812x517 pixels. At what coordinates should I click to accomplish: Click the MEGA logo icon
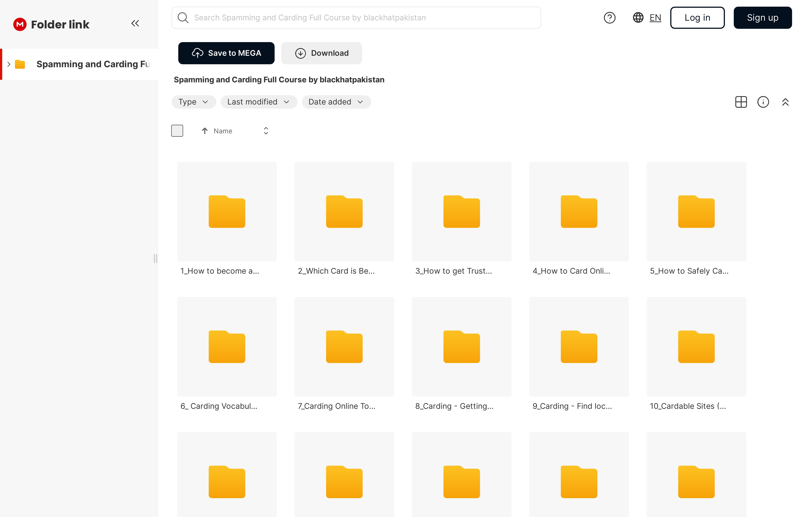[x=20, y=24]
